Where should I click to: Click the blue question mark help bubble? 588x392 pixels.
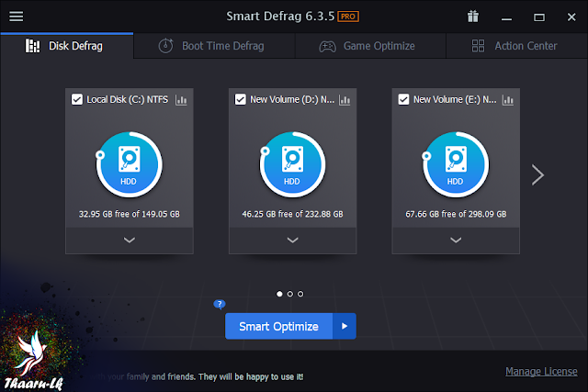(x=220, y=304)
